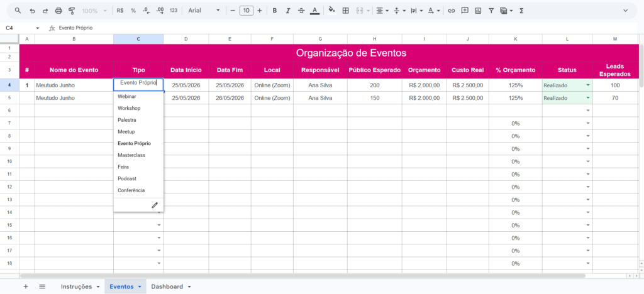Screen dimensions: 644x294
Task: Open the functions sigma menu
Action: click(521, 11)
